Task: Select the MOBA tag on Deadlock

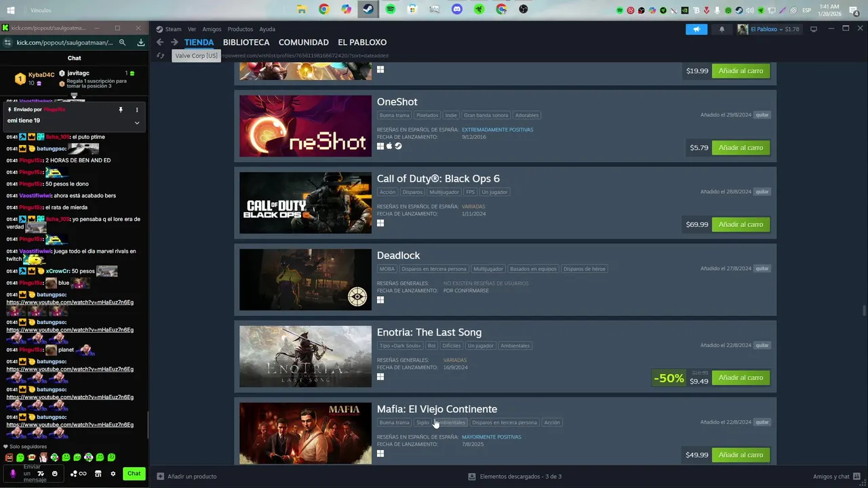Action: click(387, 268)
